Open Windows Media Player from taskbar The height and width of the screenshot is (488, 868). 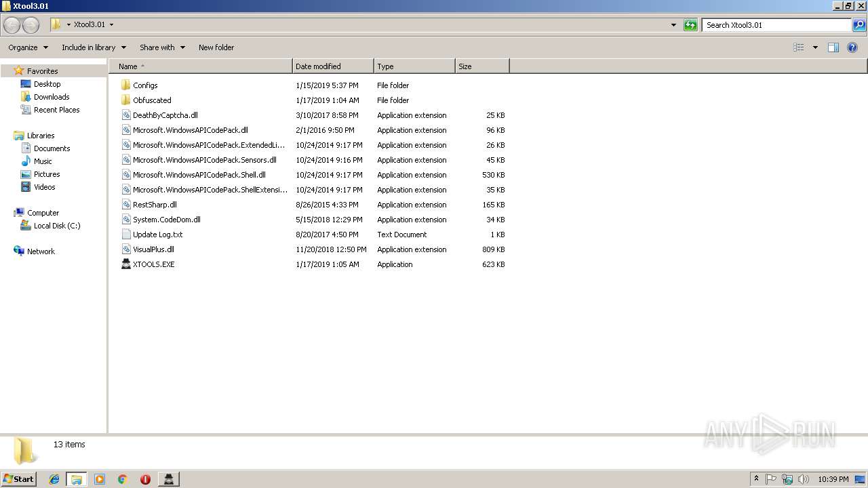pyautogui.click(x=100, y=479)
